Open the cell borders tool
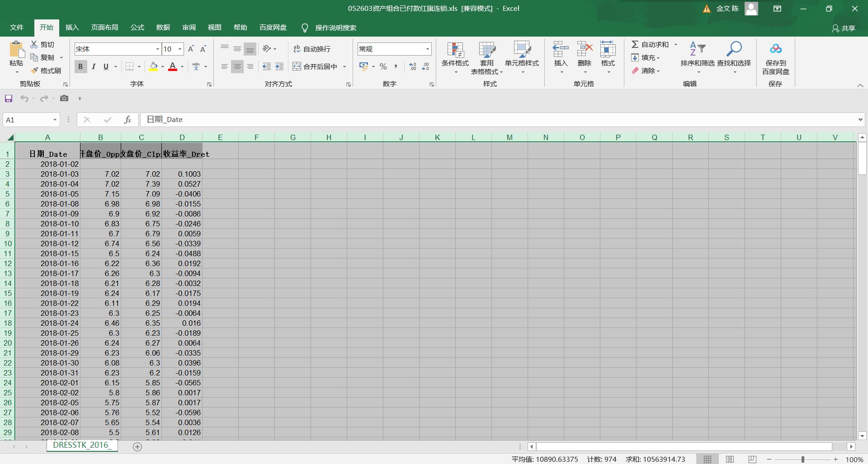 [x=129, y=67]
